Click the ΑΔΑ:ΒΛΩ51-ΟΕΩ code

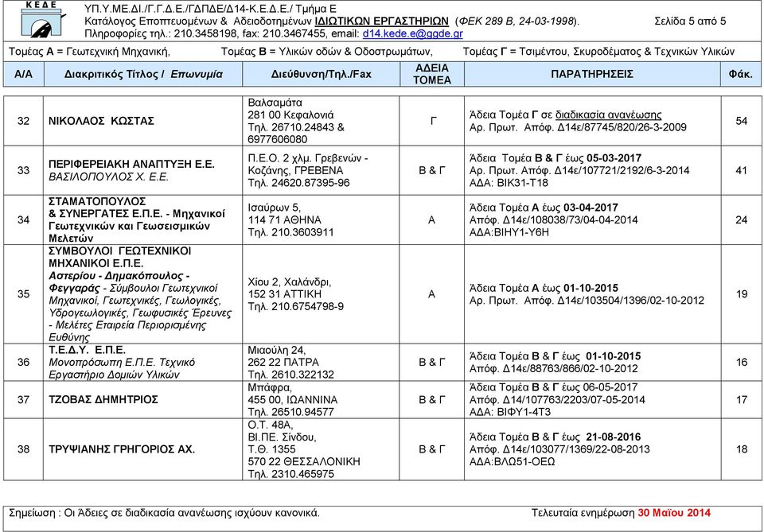(512, 461)
